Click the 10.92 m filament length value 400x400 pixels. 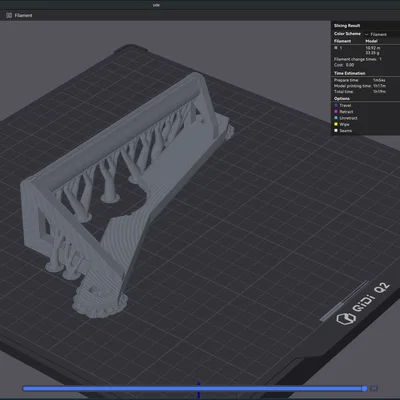point(373,48)
